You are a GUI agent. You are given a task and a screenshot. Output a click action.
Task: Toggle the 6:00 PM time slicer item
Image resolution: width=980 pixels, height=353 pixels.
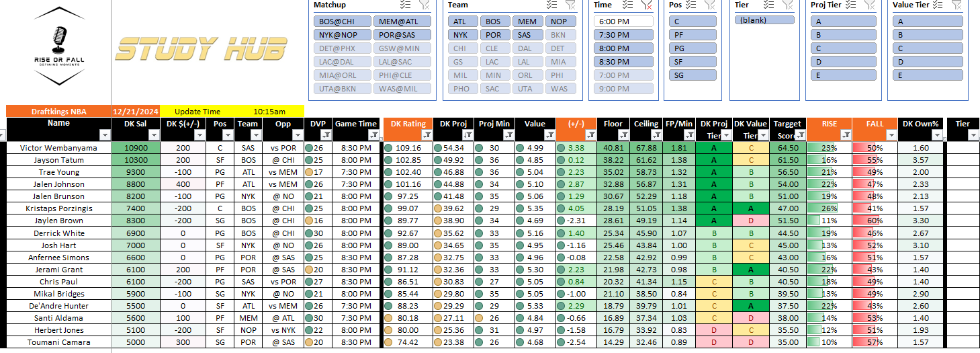tap(623, 22)
